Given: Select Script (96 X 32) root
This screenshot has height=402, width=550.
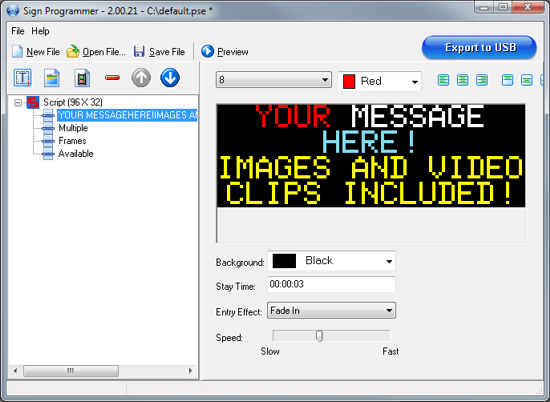Looking at the screenshot, I should pos(73,102).
